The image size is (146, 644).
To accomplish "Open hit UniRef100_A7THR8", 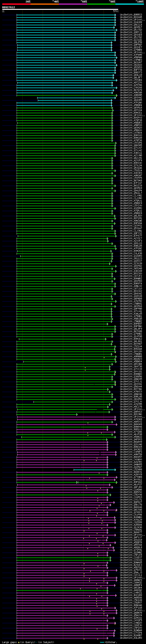I will point(131,477).
